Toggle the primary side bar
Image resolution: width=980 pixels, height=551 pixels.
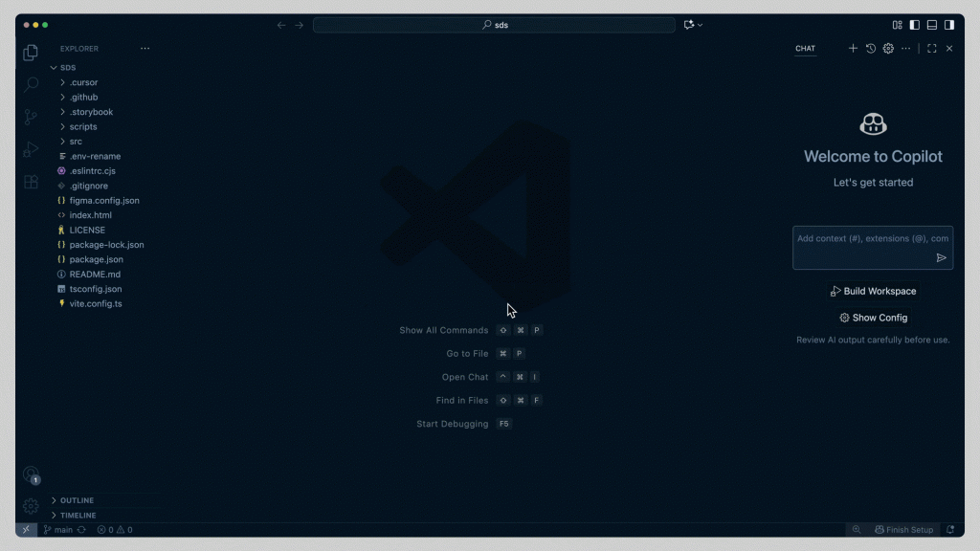click(914, 25)
